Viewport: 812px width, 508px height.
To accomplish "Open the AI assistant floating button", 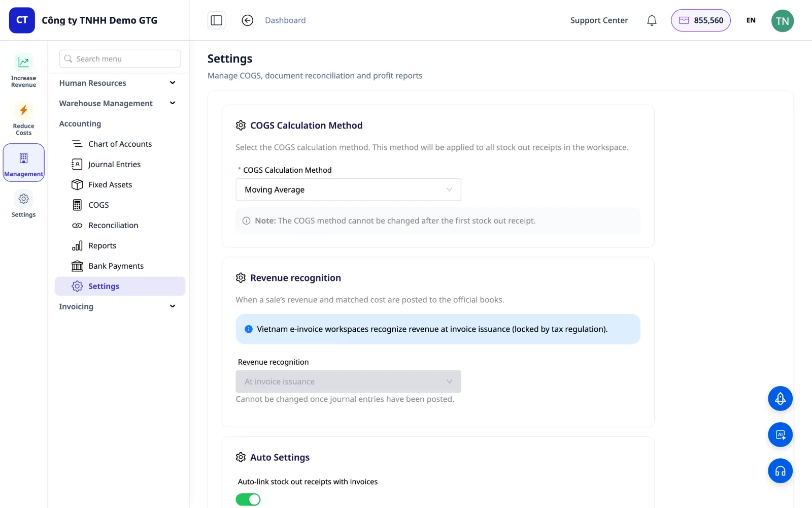I will click(781, 435).
